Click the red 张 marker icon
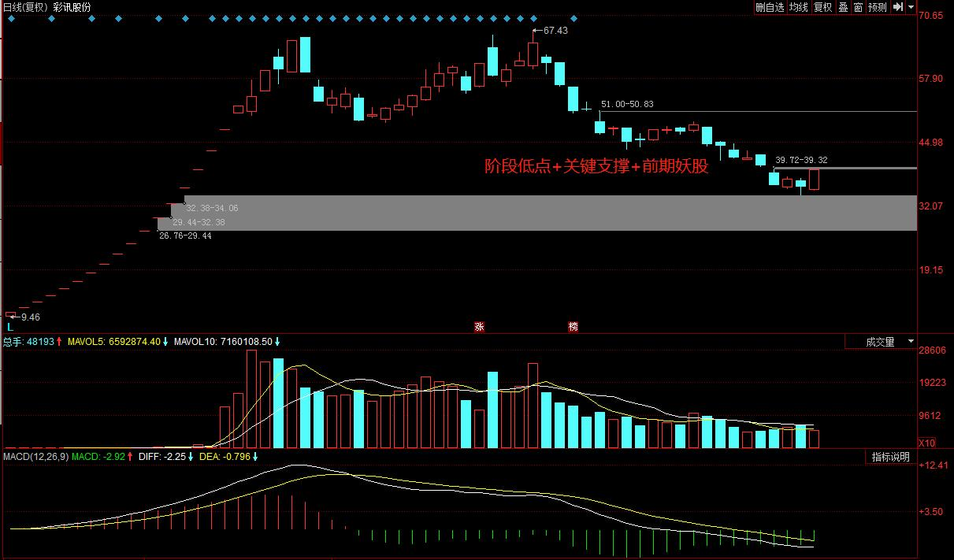The image size is (954, 560). point(478,326)
